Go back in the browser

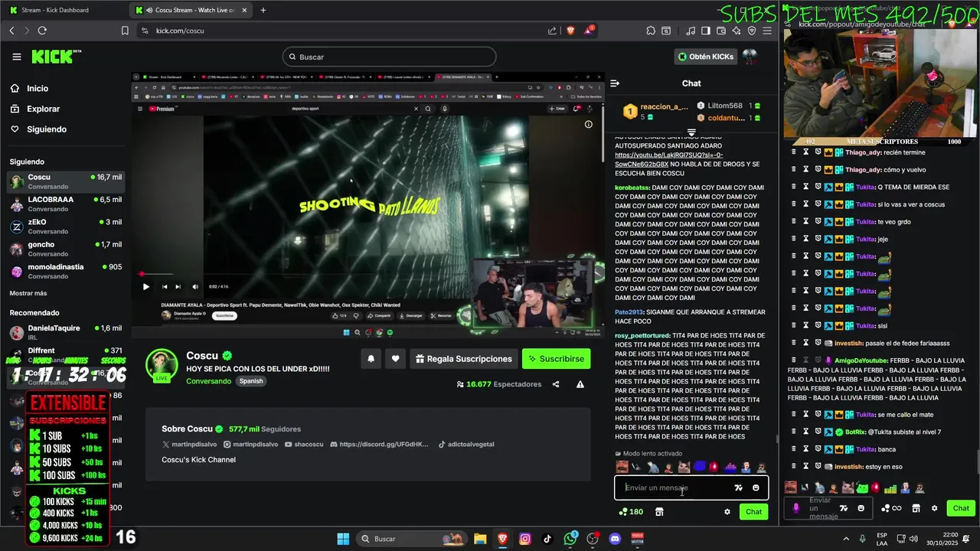coord(11,31)
